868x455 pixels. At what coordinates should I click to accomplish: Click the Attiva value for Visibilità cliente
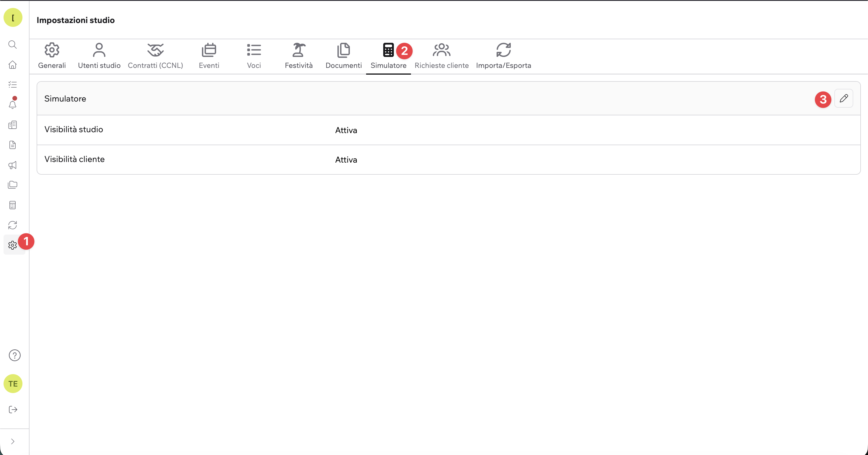[x=346, y=160]
